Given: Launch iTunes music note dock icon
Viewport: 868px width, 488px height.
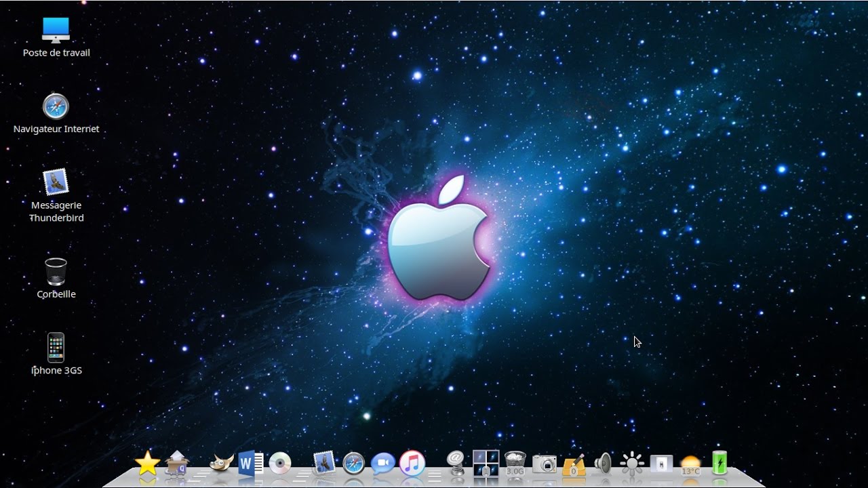Looking at the screenshot, I should [412, 464].
